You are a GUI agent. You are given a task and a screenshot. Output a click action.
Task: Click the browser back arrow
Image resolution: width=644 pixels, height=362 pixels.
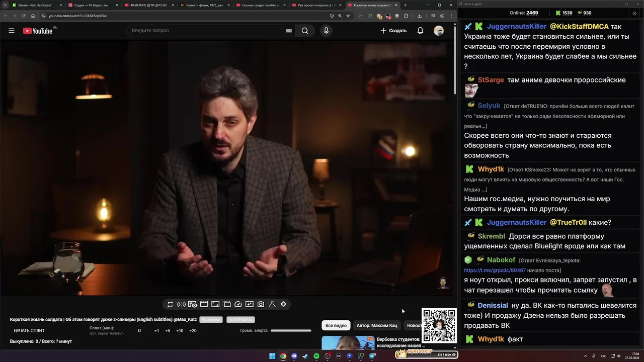[6, 16]
